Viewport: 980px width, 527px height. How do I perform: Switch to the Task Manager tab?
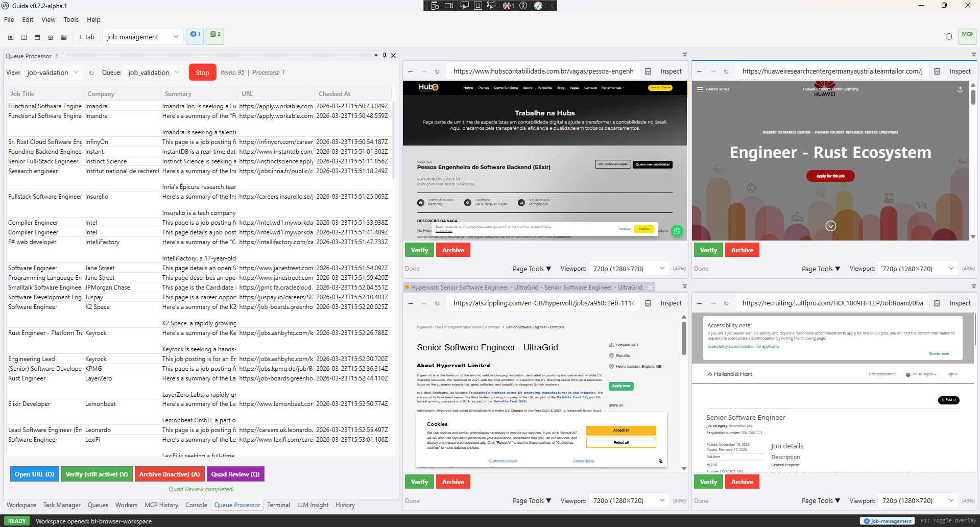[x=62, y=505]
